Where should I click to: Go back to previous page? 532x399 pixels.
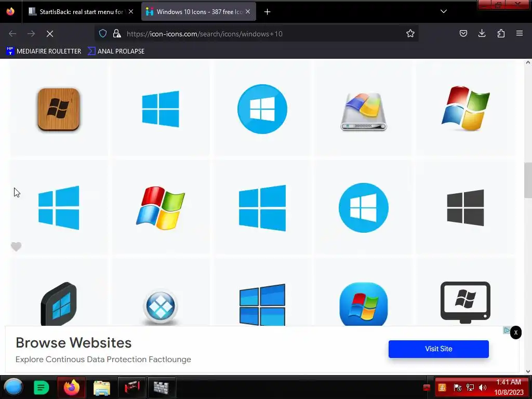click(12, 34)
